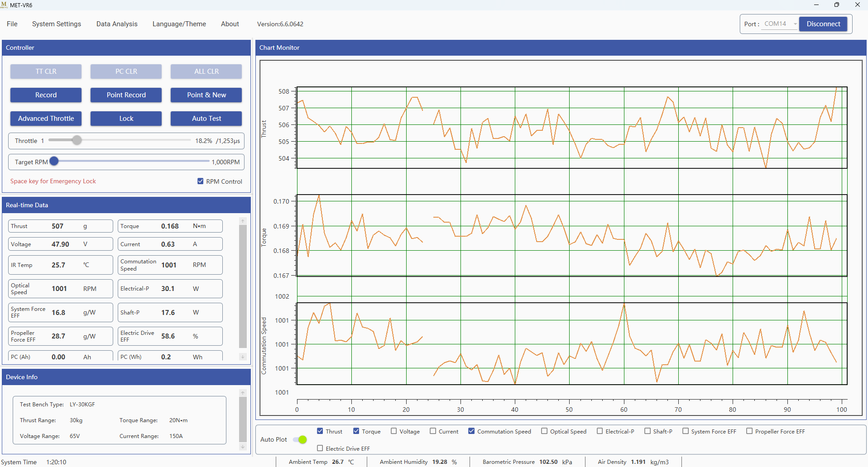Open the System Settings menu
This screenshot has width=868, height=467.
(x=57, y=24)
